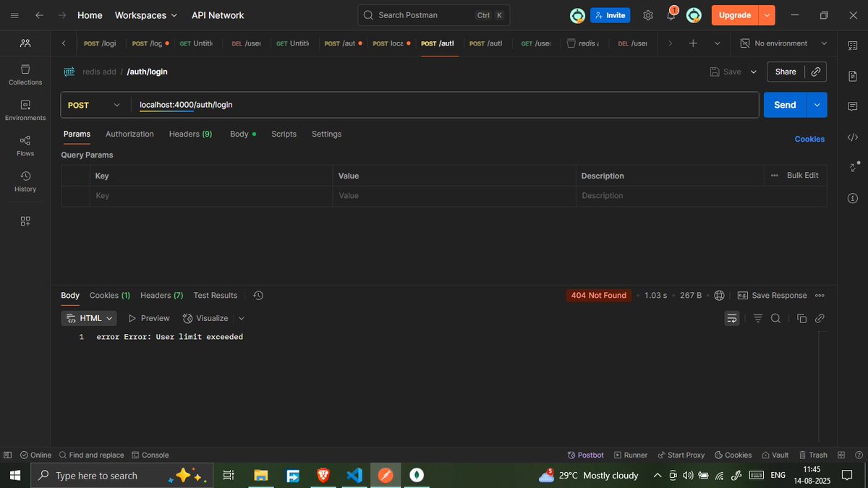The width and height of the screenshot is (868, 488).
Task: Open response history clock icon
Action: coord(258,296)
